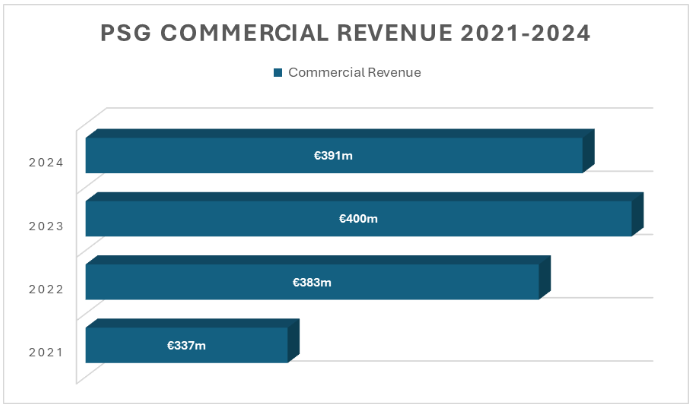This screenshot has height=408, width=694.
Task: Click the €337m data label
Action: click(x=186, y=346)
